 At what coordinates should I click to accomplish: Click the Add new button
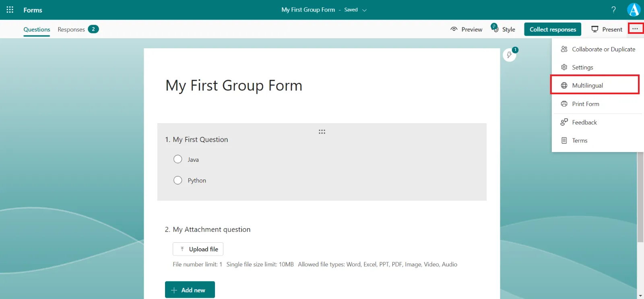[190, 290]
